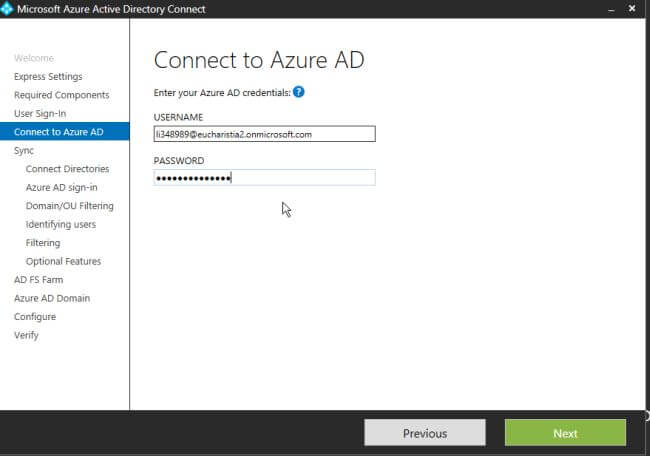This screenshot has width=650, height=456.
Task: Click the 'Enter your Azure AD credentials:' text
Action: (222, 92)
